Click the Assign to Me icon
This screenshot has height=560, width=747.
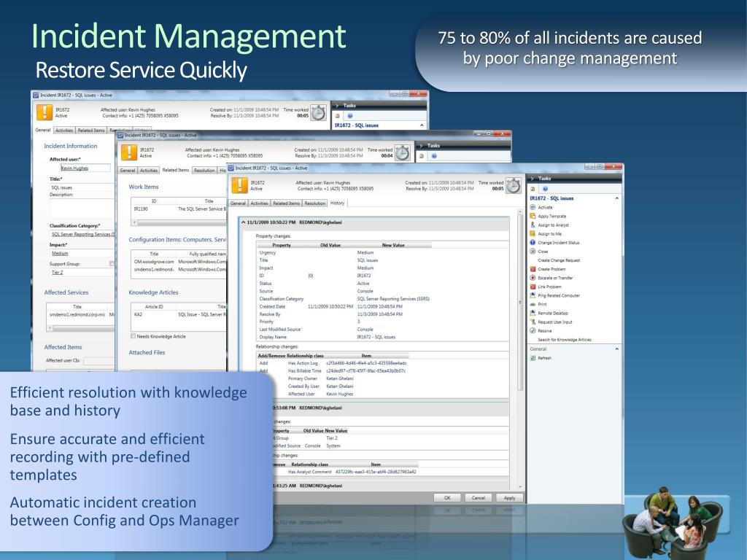click(x=533, y=234)
